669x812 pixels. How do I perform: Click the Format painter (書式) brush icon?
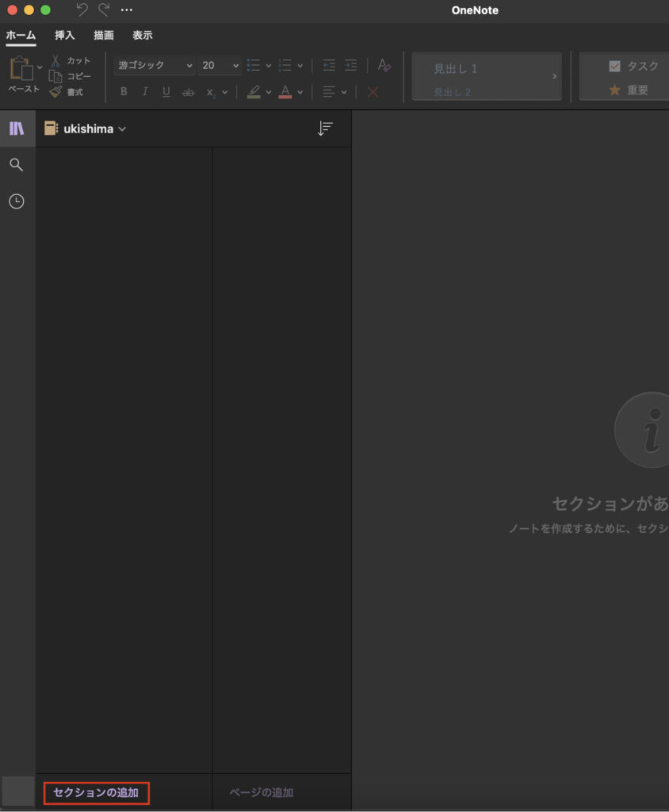55,92
